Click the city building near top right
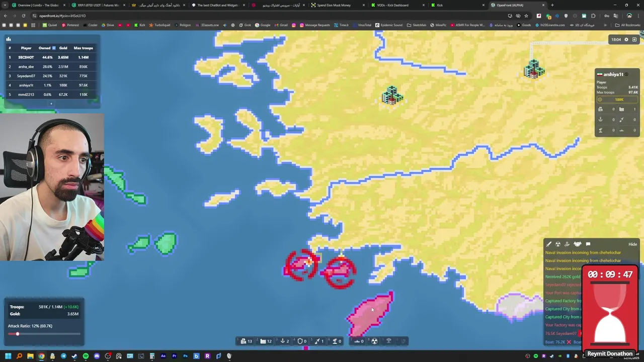The width and height of the screenshot is (644, 362). click(x=534, y=69)
